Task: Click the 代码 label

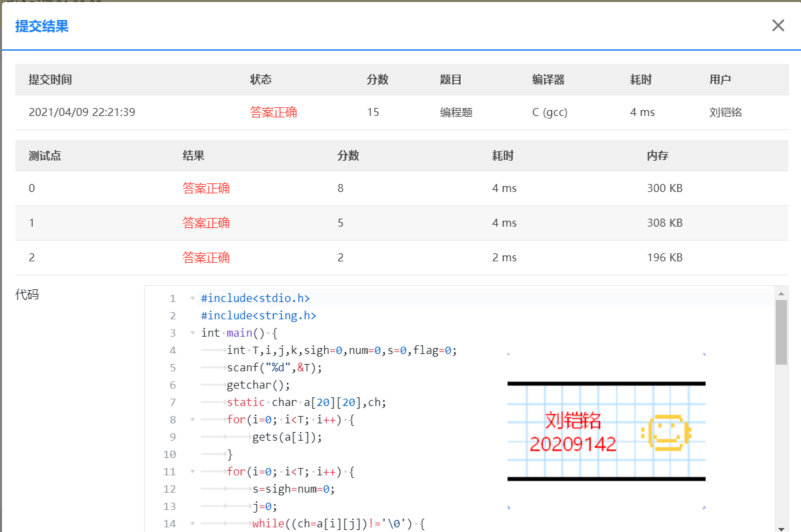Action: (27, 295)
